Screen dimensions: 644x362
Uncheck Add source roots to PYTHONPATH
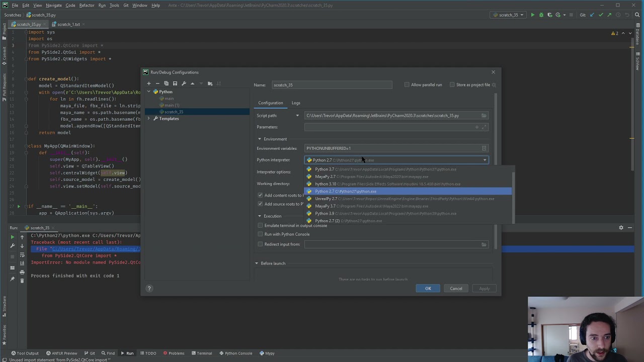point(260,204)
